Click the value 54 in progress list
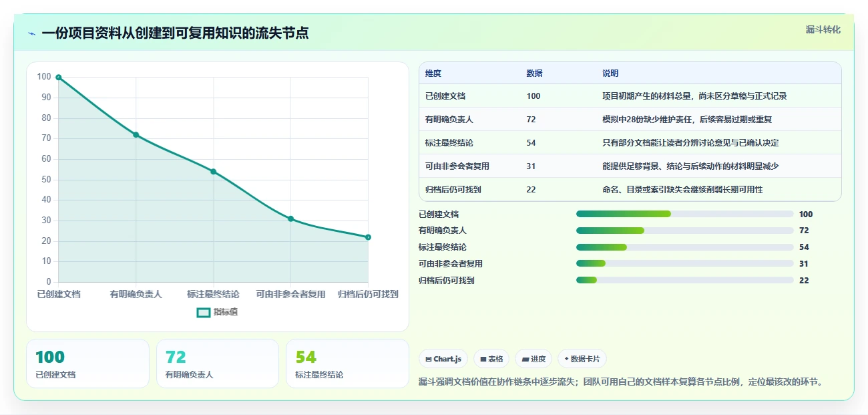Viewport: 868px width, 415px height. tap(804, 247)
